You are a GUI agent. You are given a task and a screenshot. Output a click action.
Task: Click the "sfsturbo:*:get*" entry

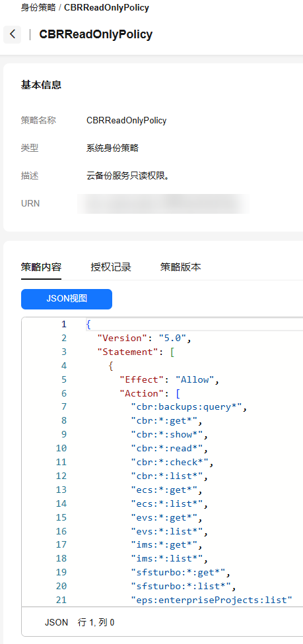[x=180, y=573]
